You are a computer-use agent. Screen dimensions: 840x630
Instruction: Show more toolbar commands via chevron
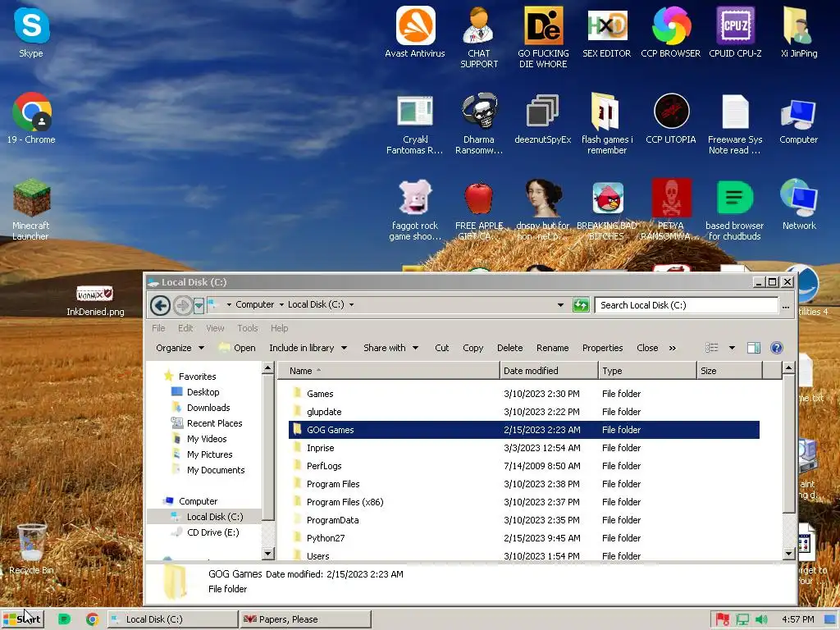(x=673, y=348)
